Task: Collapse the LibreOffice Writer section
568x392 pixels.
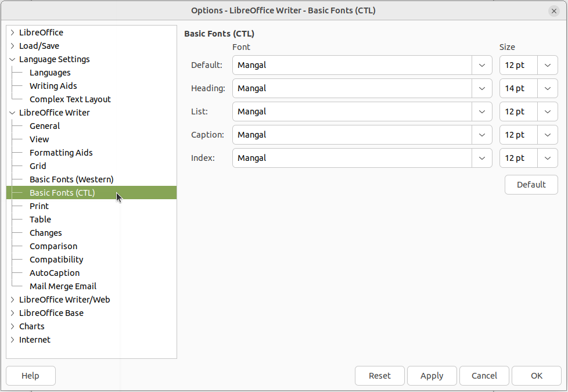Action: [12, 112]
